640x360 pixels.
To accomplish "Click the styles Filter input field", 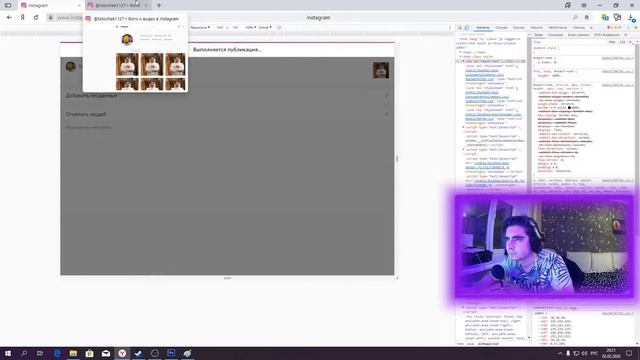I will 569,42.
